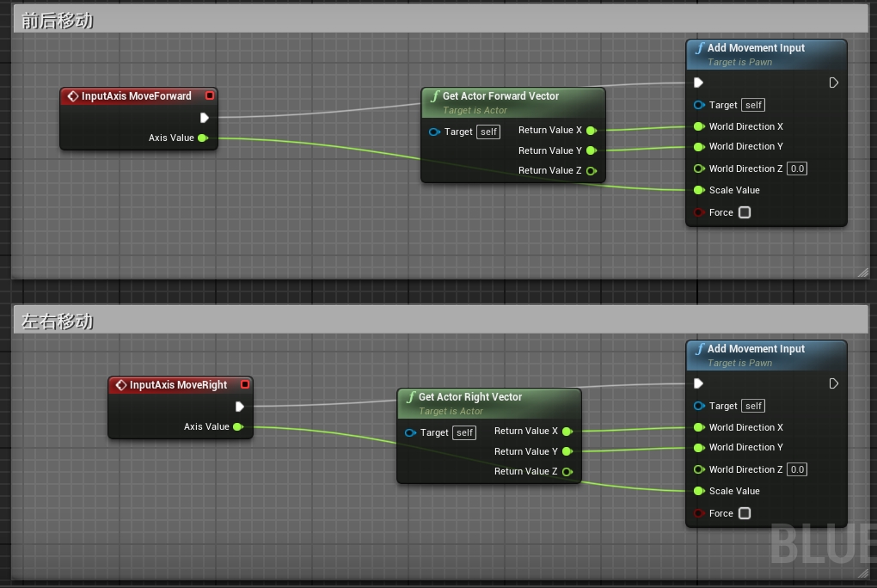Select the Get Actor Right Vector node title

(x=470, y=397)
